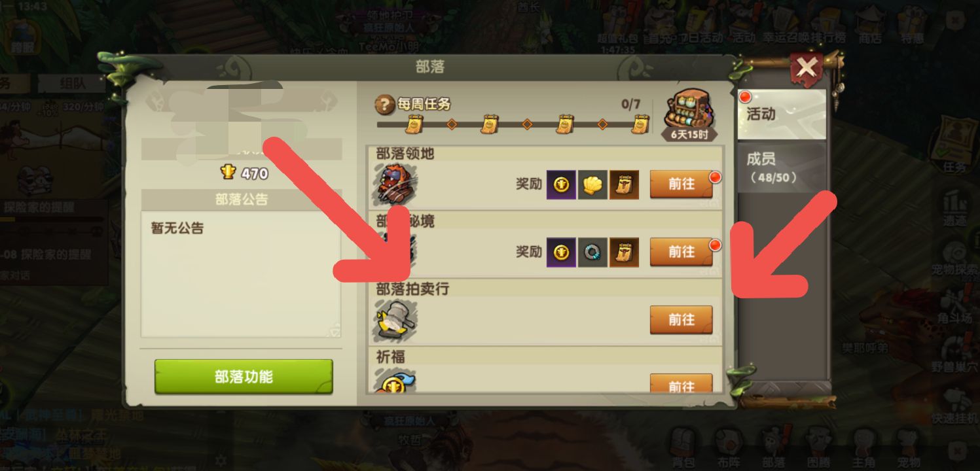This screenshot has height=471, width=980.
Task: Click the 祈福 blessing coin icon
Action: click(395, 381)
